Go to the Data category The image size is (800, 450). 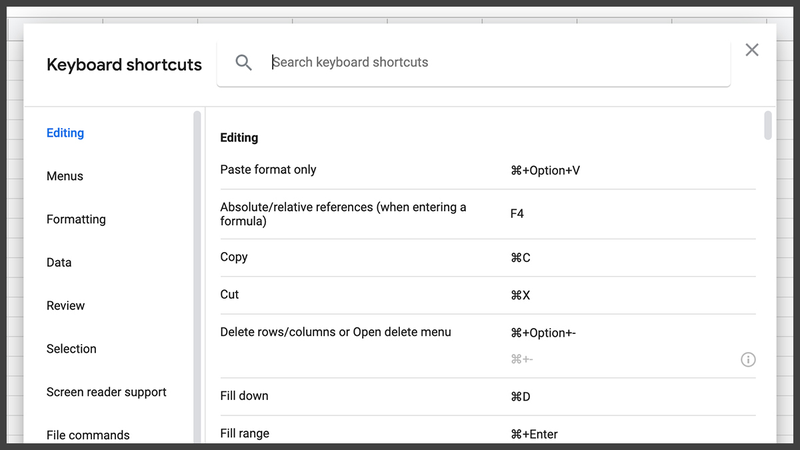point(59,263)
